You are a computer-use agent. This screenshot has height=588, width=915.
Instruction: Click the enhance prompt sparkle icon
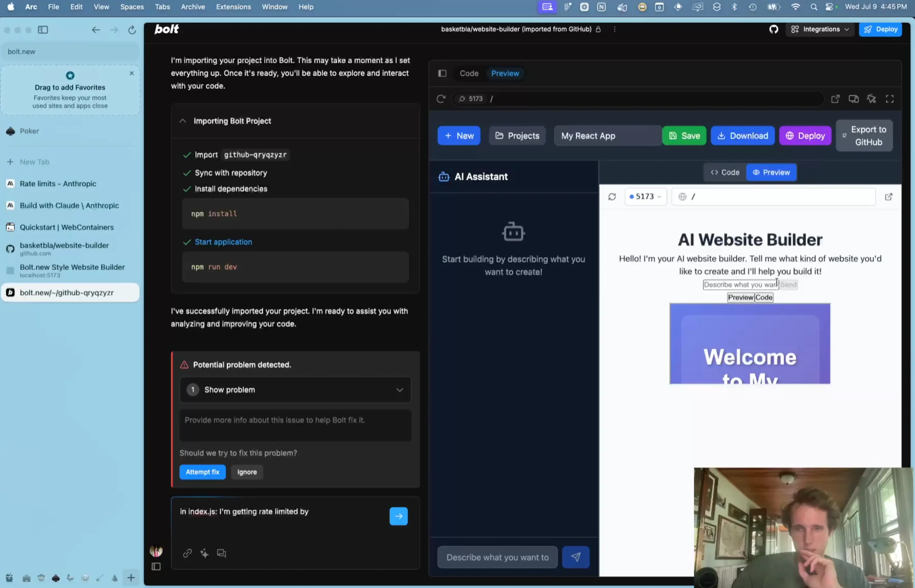tap(204, 553)
